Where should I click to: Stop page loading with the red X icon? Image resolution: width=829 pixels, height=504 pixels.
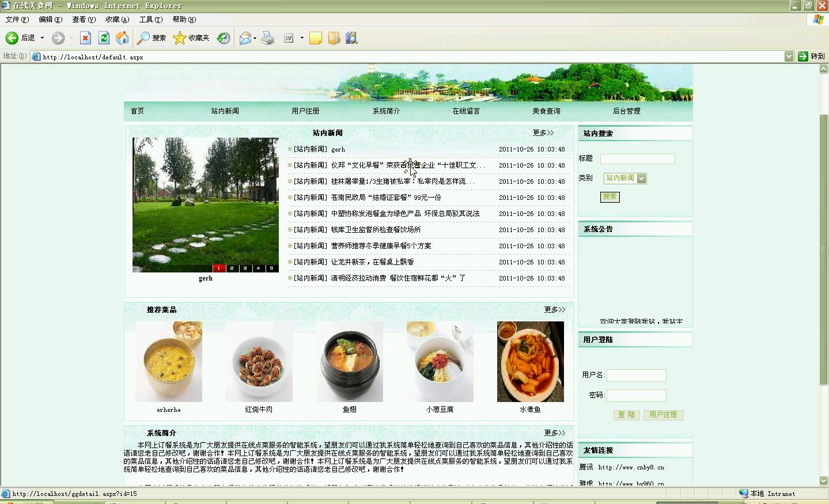coord(85,38)
